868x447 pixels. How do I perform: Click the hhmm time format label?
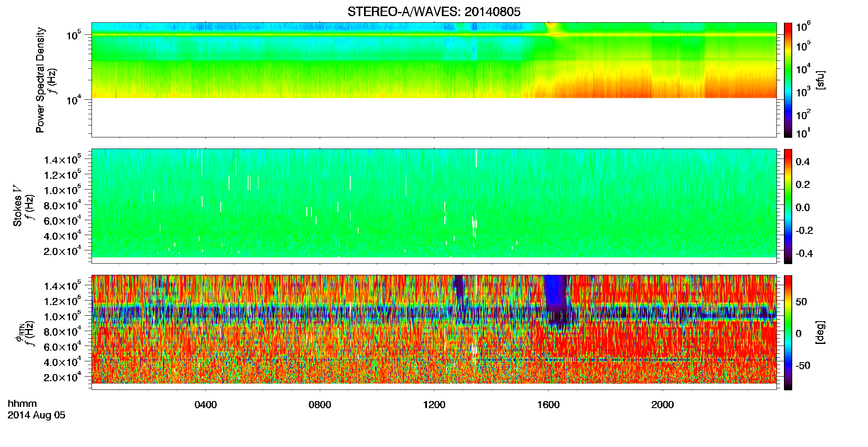pyautogui.click(x=22, y=404)
